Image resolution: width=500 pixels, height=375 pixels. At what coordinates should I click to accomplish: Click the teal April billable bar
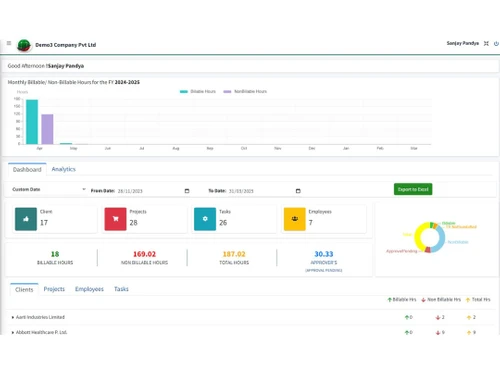[32, 122]
